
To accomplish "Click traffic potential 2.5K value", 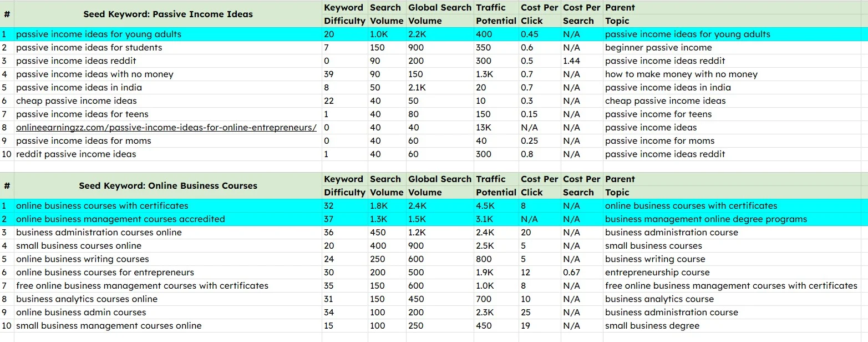I will point(485,246).
